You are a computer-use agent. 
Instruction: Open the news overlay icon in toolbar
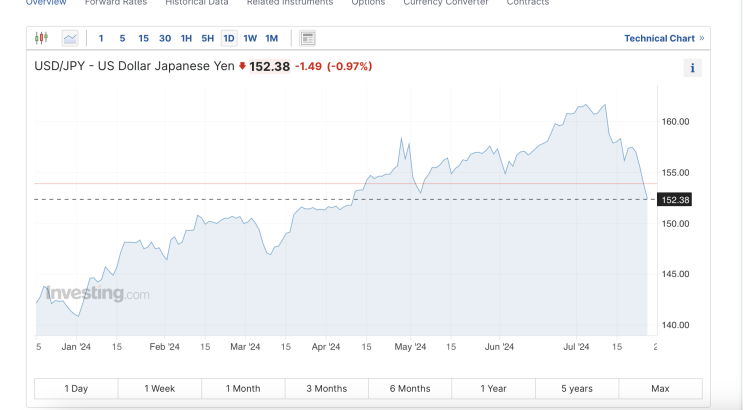coord(308,38)
